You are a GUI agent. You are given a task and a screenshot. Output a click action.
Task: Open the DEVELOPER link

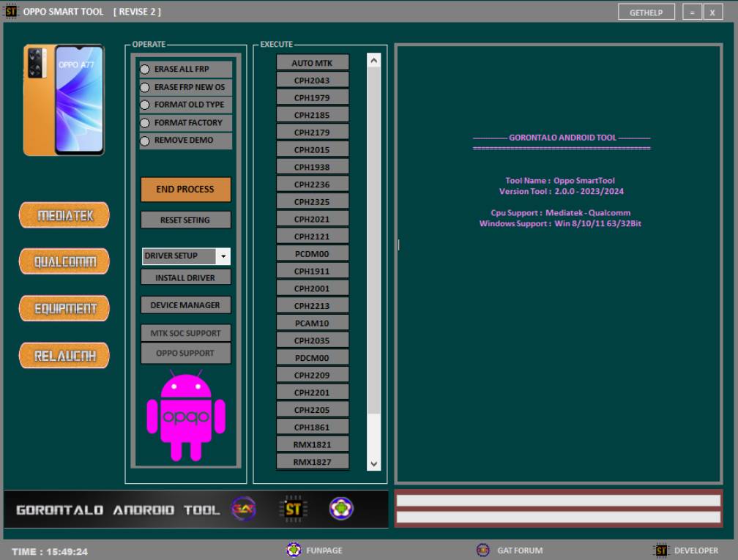[696, 550]
